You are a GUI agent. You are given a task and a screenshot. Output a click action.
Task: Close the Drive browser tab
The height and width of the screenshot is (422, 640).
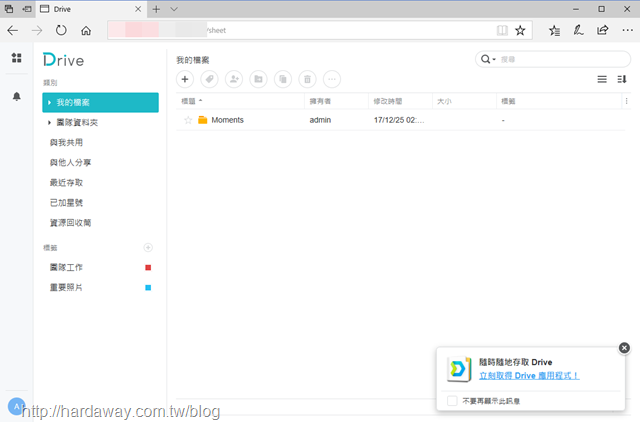pos(138,9)
